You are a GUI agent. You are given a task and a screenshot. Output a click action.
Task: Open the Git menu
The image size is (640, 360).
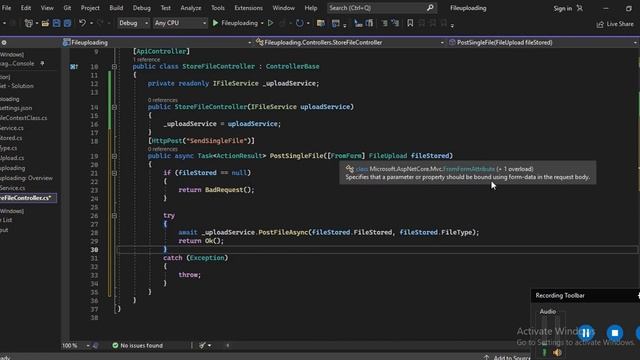(x=67, y=8)
